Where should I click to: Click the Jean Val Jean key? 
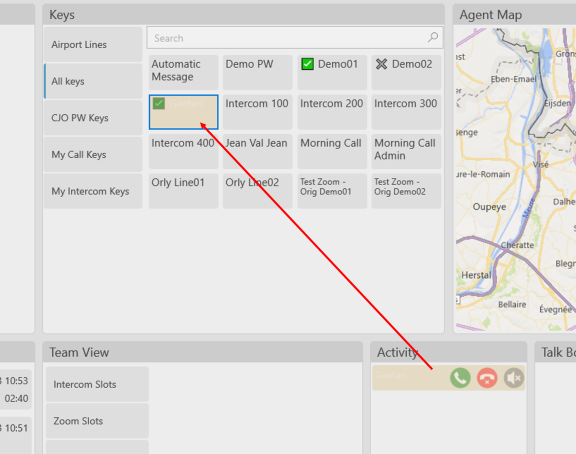pyautogui.click(x=258, y=151)
